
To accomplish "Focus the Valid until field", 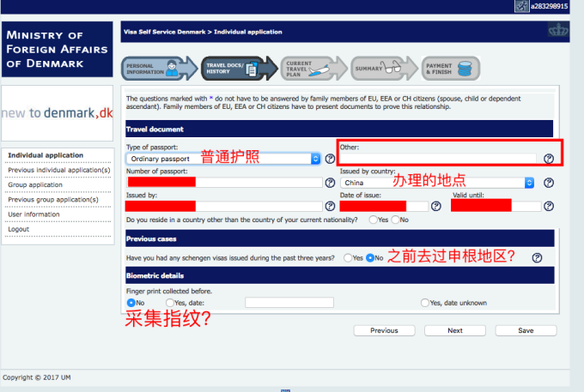I will pyautogui.click(x=496, y=206).
